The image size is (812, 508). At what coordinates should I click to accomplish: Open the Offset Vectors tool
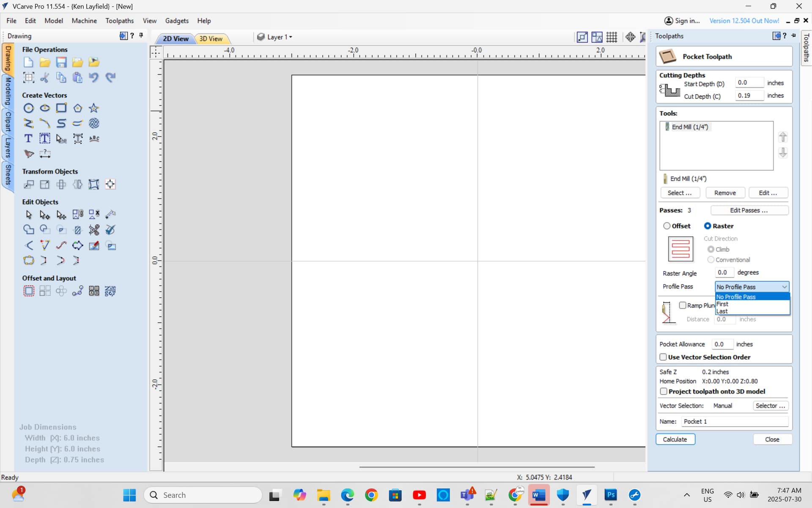pyautogui.click(x=28, y=291)
